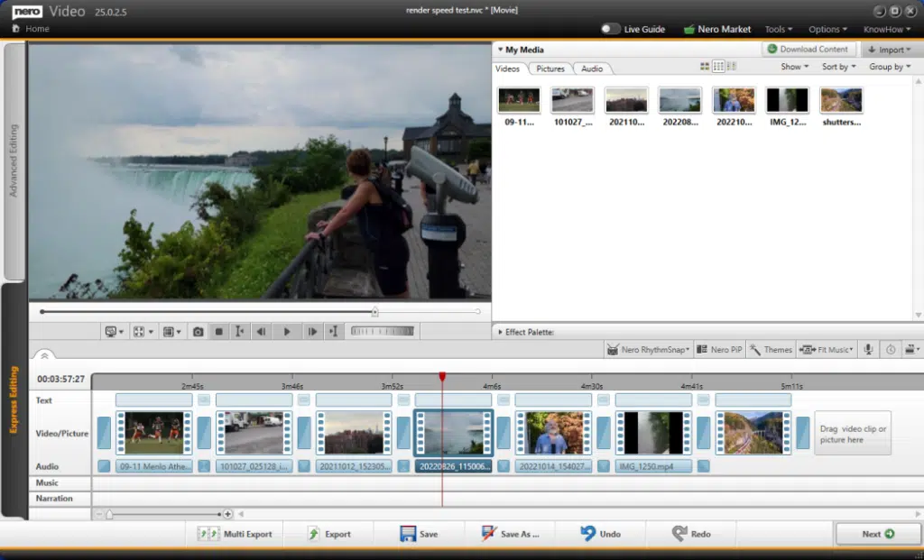
Task: Open the timeline options dropdown icon
Action: 912,349
